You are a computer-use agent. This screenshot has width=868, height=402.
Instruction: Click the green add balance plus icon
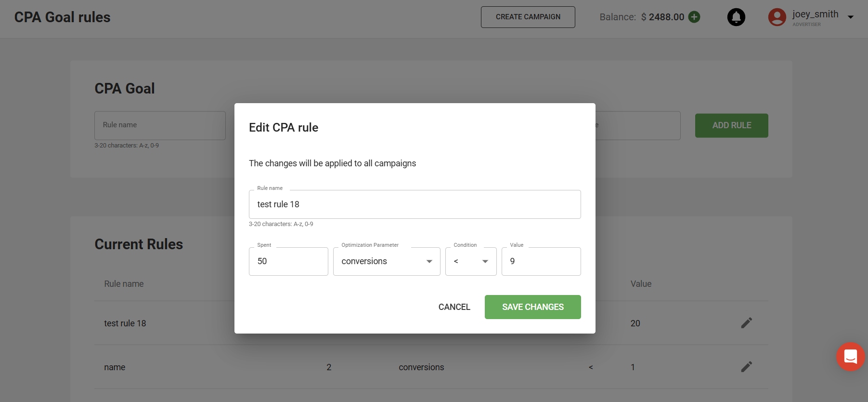point(694,17)
